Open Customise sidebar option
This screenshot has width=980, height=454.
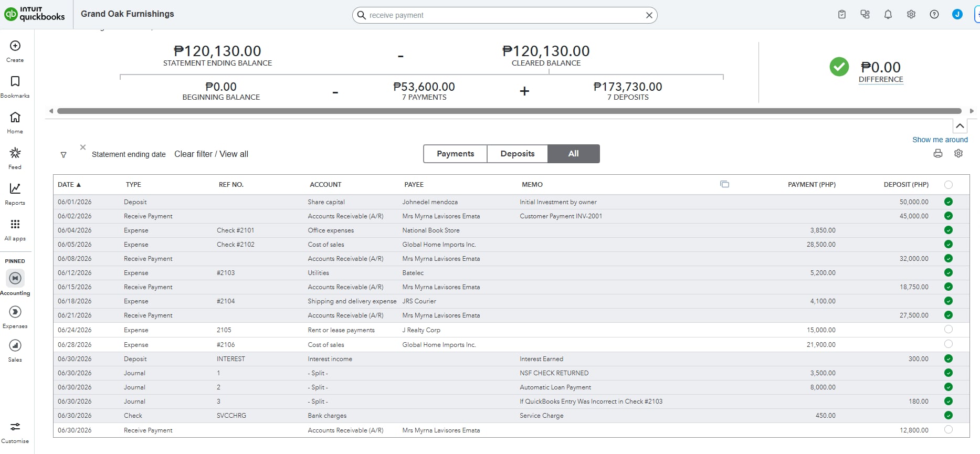click(x=15, y=432)
